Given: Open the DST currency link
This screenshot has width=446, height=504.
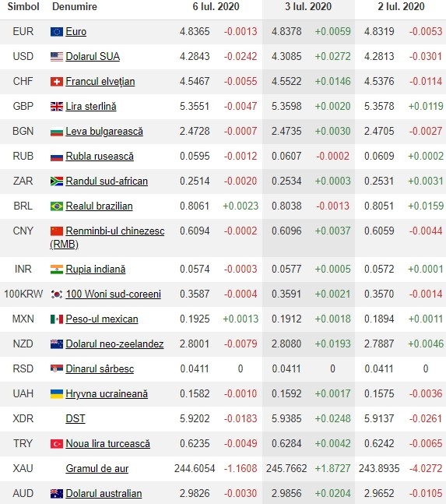Looking at the screenshot, I should click(76, 419).
